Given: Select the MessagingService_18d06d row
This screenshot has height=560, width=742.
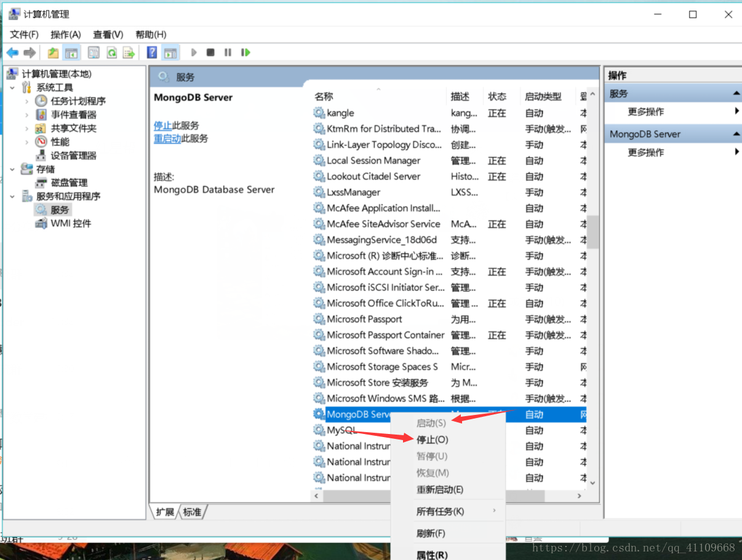Looking at the screenshot, I should [x=449, y=240].
